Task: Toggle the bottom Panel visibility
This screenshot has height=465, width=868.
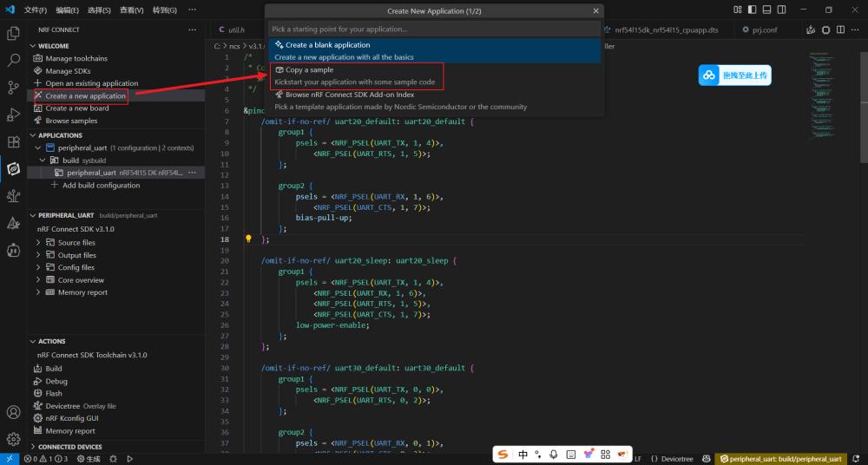Action: 766,10
